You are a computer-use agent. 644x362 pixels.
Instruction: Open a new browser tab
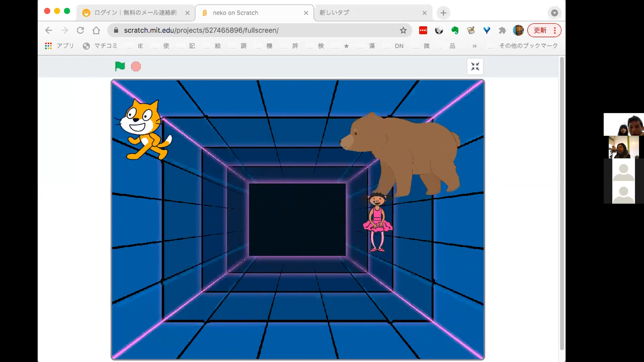point(443,13)
